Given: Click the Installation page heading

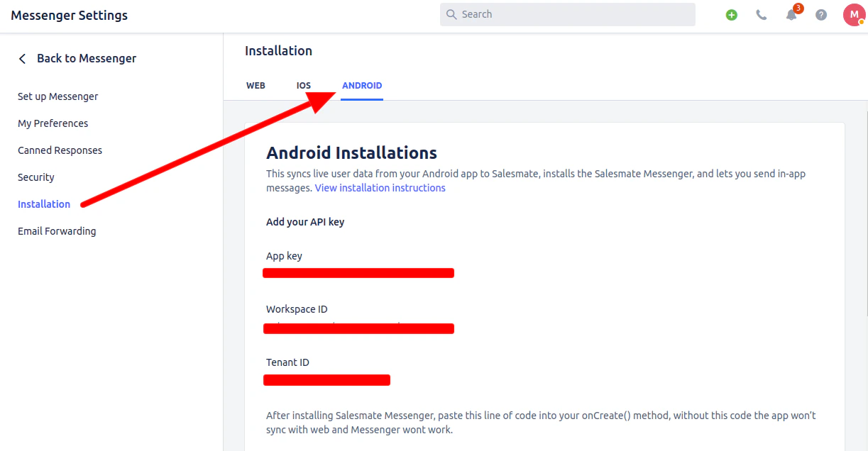Looking at the screenshot, I should tap(278, 51).
